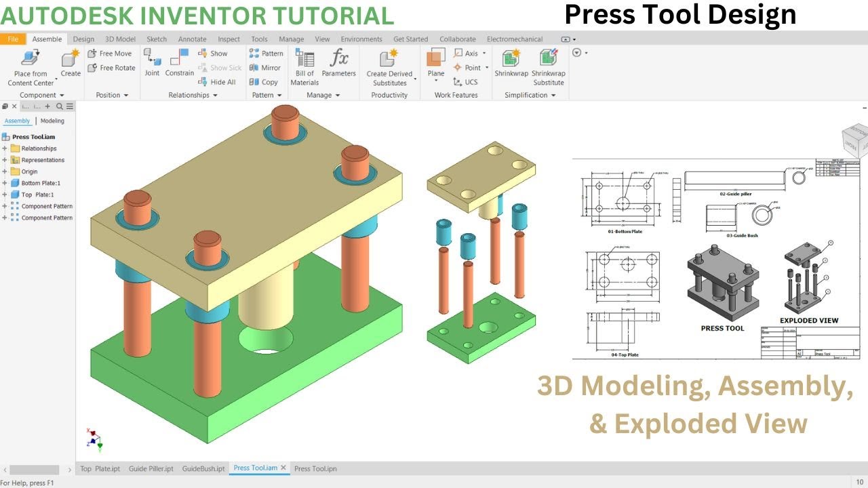Click Create Derived Substitutes icon
Image resolution: width=868 pixels, height=488 pixels.
[x=389, y=58]
